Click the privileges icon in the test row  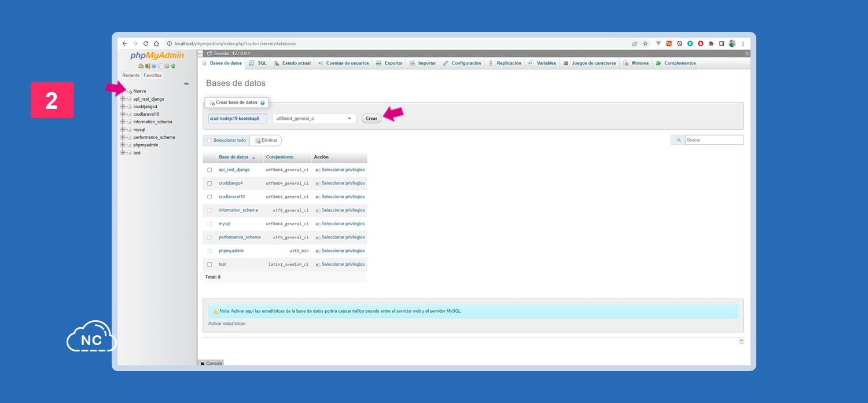click(318, 265)
